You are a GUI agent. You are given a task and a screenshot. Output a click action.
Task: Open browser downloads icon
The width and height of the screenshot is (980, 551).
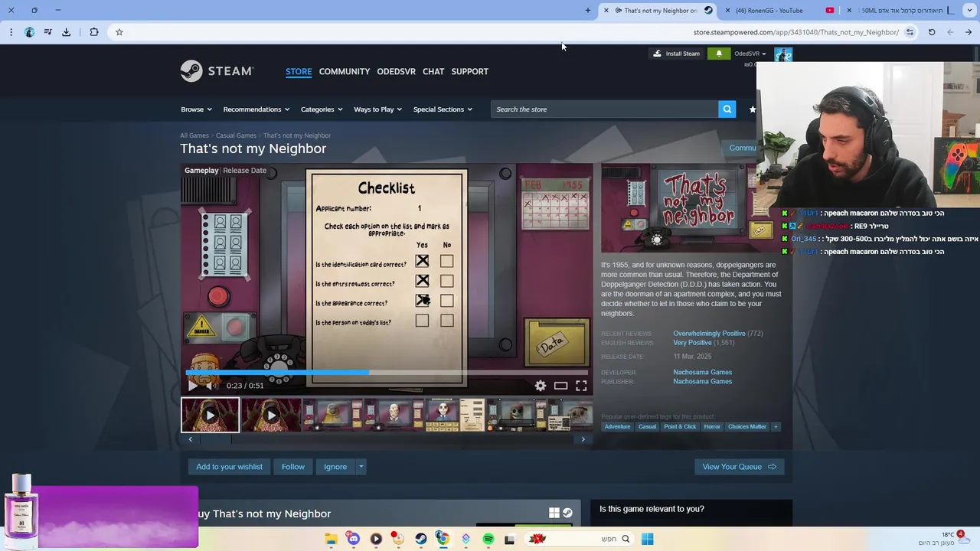67,32
